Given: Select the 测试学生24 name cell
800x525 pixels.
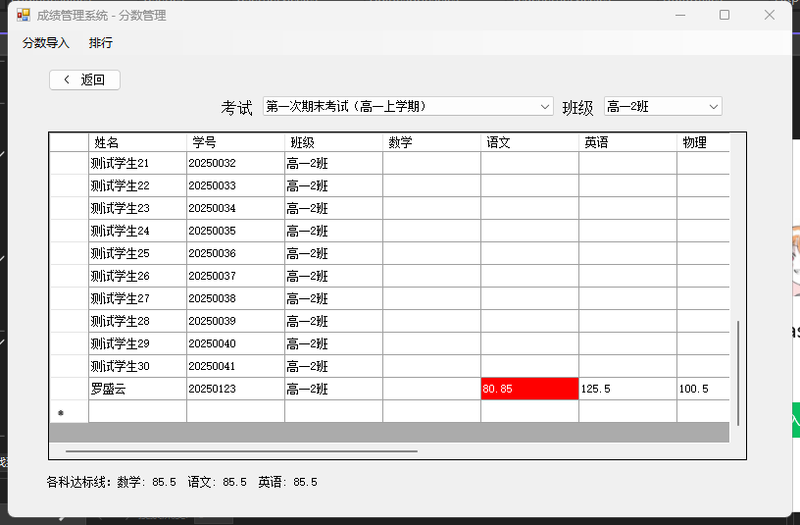Looking at the screenshot, I should 138,231.
